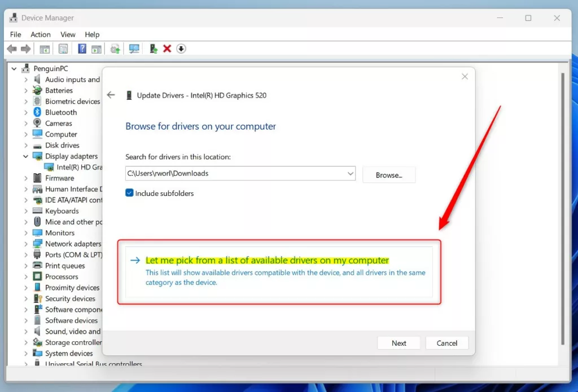Open the driver location path dropdown
This screenshot has width=578, height=392.
point(350,173)
